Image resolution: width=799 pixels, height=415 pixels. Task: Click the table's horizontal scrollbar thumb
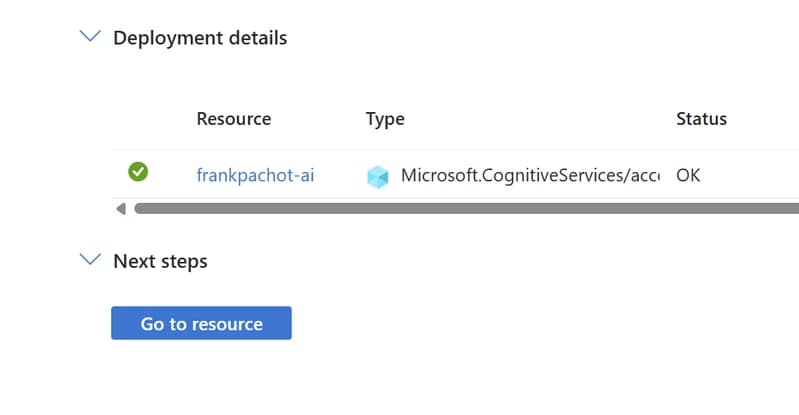point(466,209)
